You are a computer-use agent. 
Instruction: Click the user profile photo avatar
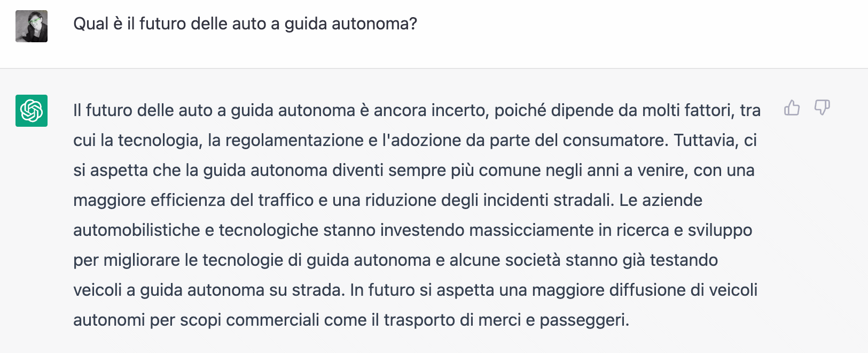tap(32, 26)
